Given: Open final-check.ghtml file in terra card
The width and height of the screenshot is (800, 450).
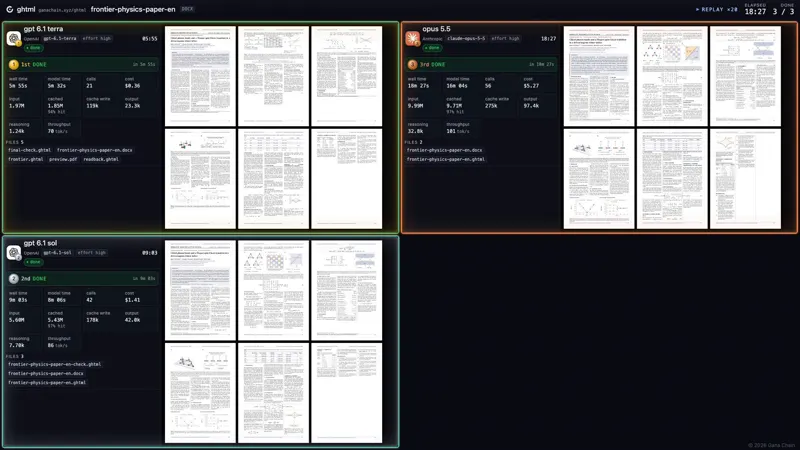Looking at the screenshot, I should [x=30, y=151].
